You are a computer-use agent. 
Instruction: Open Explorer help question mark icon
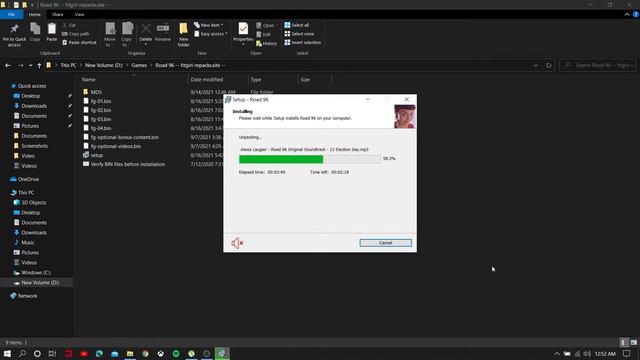(636, 15)
